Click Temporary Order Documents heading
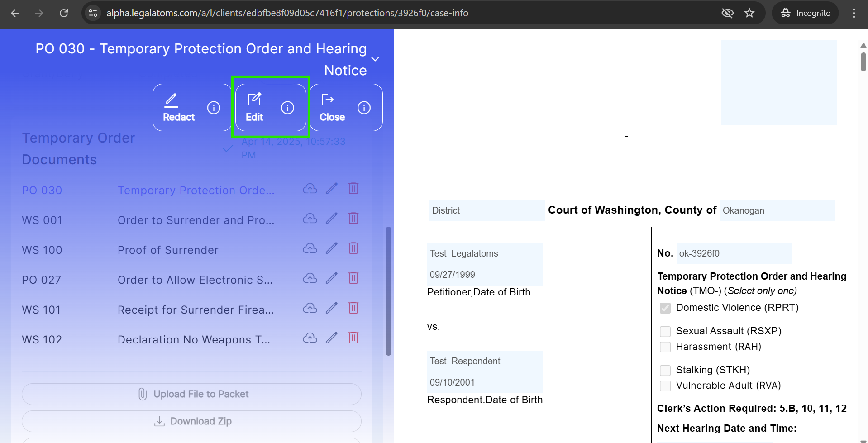The image size is (868, 443). [x=78, y=148]
